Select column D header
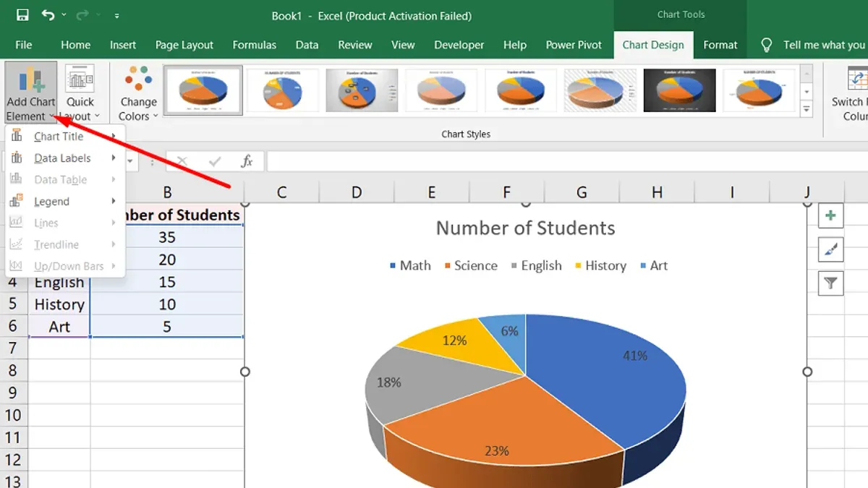 357,192
